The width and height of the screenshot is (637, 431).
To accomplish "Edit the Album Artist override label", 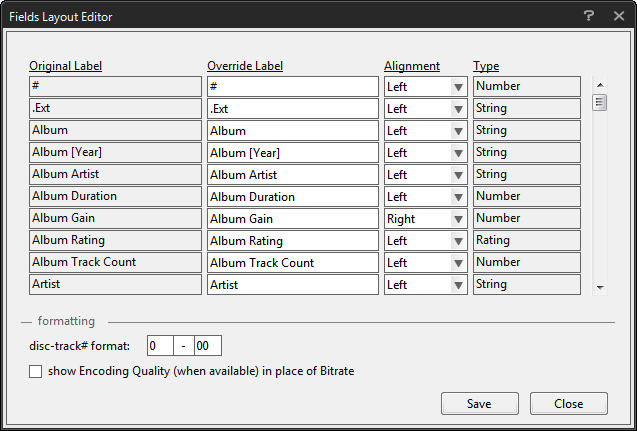I will tap(292, 175).
